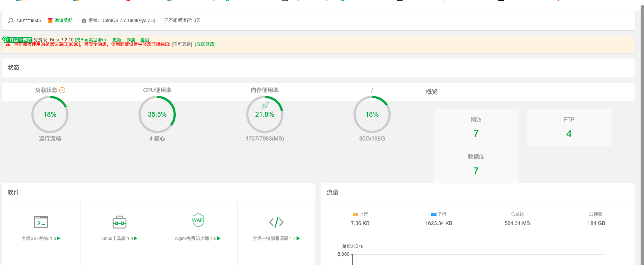Click the CPU使用率 gauge showing 35.5%
Viewport: 644px width, 265px height.
157,114
